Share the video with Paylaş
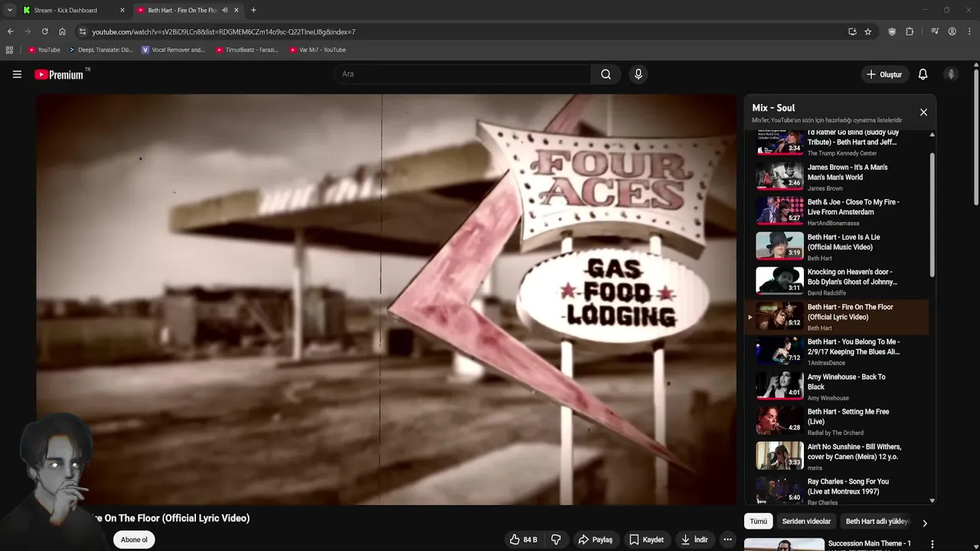980x551 pixels. click(x=595, y=540)
